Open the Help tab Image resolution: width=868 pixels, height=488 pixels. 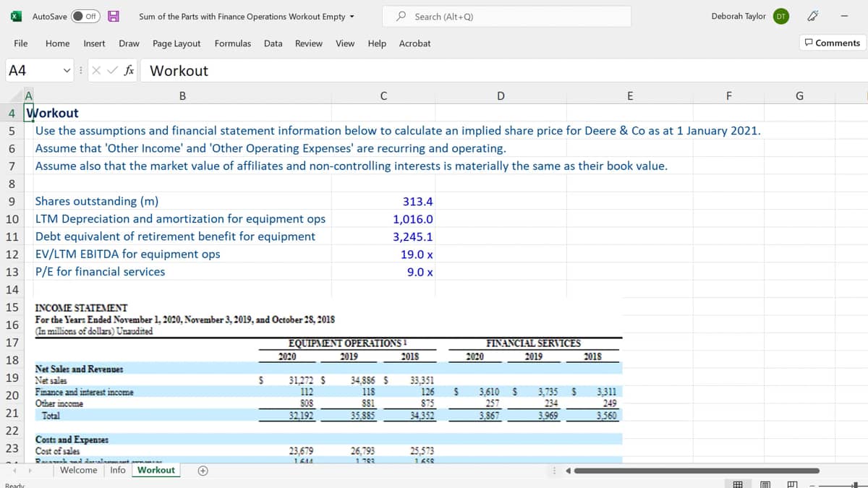coord(377,43)
